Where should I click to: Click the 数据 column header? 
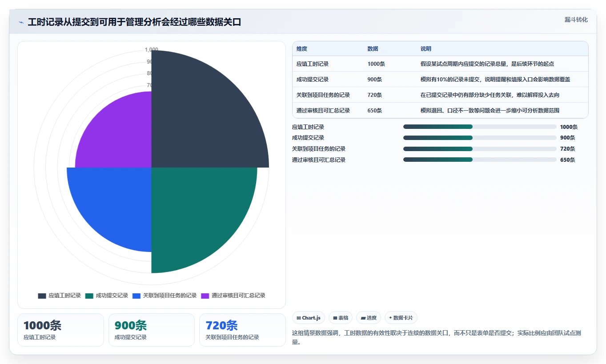(373, 49)
